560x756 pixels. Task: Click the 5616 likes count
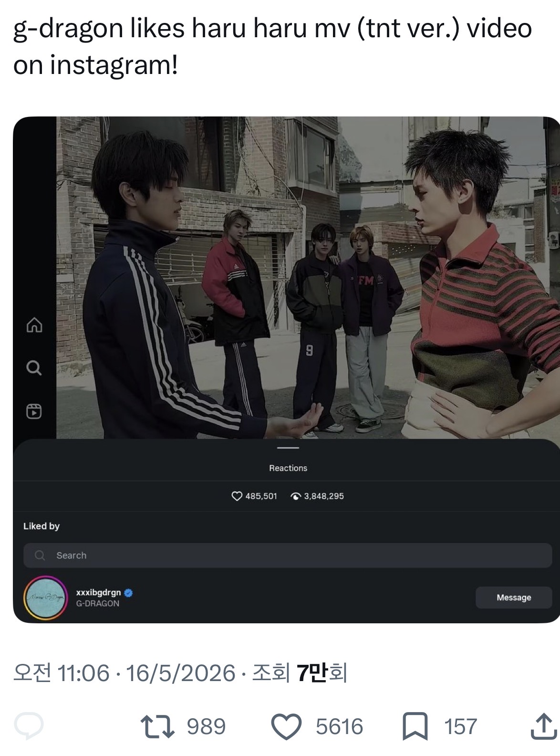[339, 726]
